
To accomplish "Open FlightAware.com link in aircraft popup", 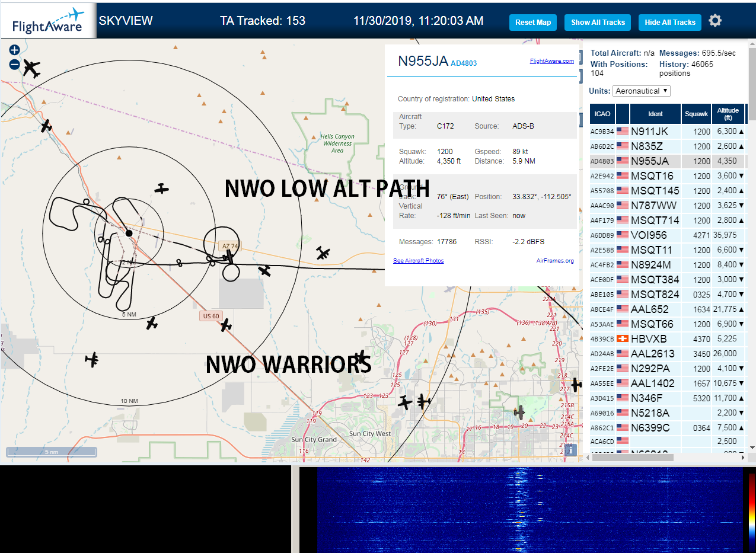I will [x=551, y=60].
